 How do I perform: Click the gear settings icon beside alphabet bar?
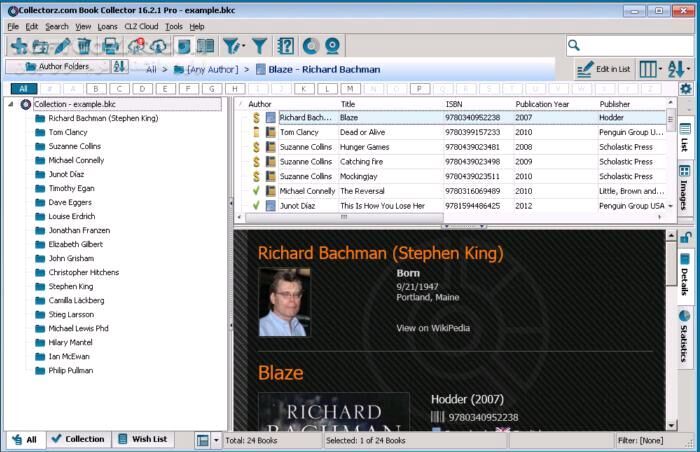pos(686,88)
